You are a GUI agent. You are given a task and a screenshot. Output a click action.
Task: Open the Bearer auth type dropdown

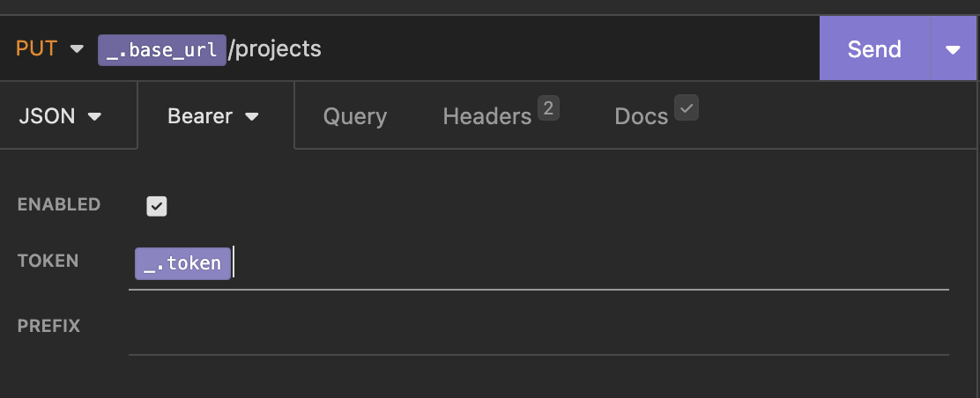(x=212, y=116)
